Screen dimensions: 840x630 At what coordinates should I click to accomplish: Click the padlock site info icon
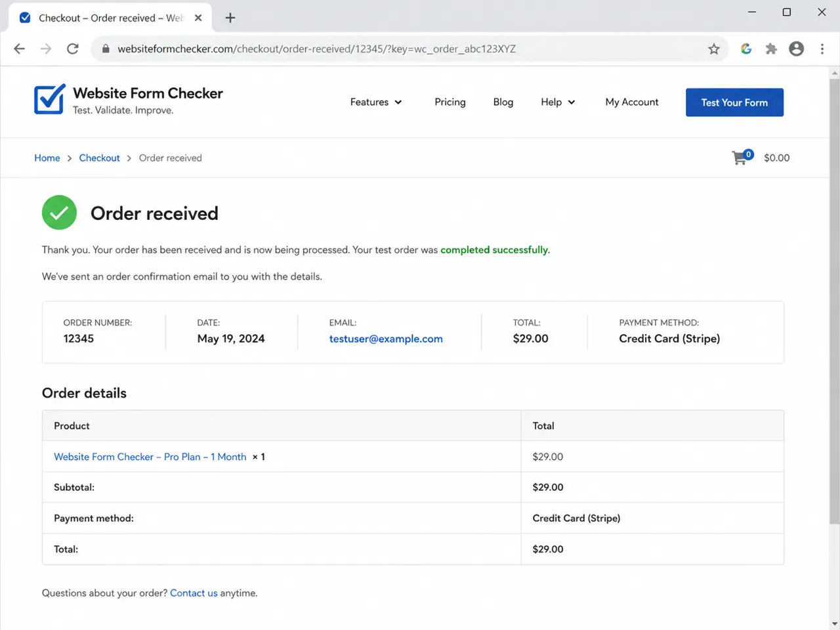pos(105,49)
